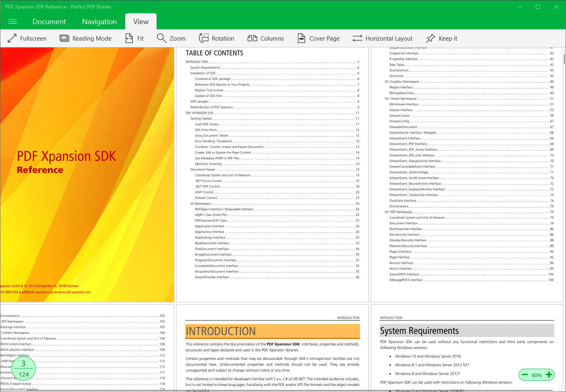Open the hamburger menu
Image resolution: width=566 pixels, height=392 pixels.
12,21
